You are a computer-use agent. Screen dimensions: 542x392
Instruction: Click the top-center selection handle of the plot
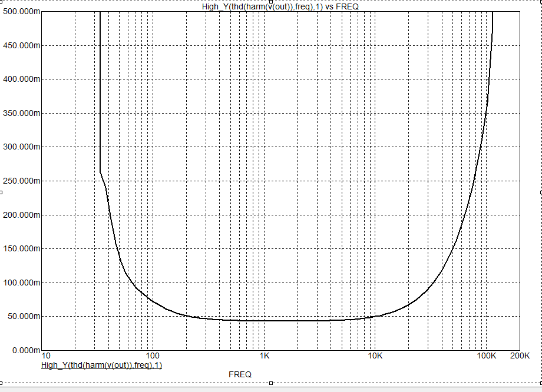point(271,1)
